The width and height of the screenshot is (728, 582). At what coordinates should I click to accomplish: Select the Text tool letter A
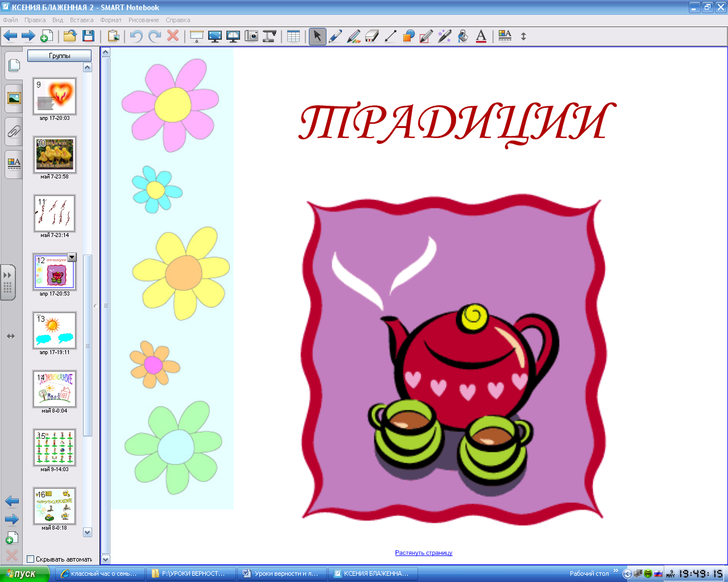pyautogui.click(x=481, y=36)
